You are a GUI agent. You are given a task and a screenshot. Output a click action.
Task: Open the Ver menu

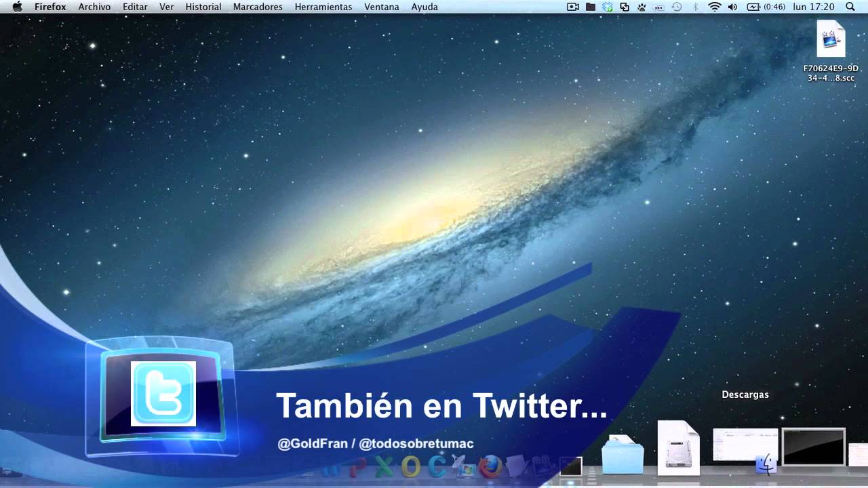pyautogui.click(x=166, y=7)
